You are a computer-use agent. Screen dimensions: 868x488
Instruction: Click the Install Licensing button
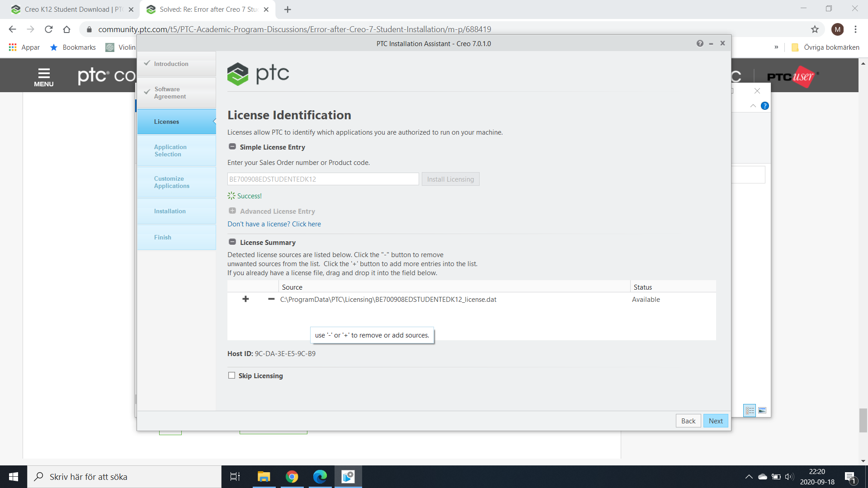click(450, 179)
